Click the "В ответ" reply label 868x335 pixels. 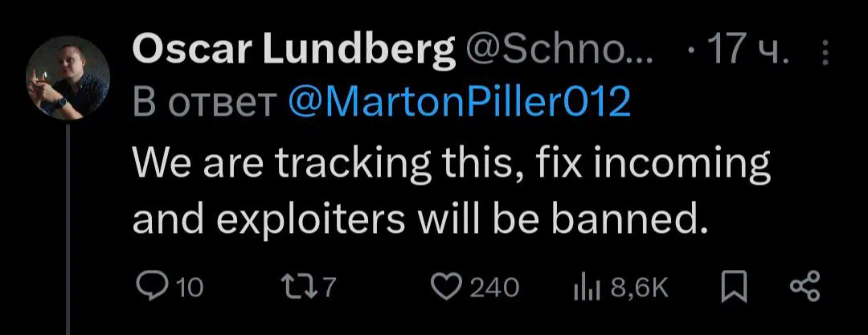pyautogui.click(x=206, y=103)
